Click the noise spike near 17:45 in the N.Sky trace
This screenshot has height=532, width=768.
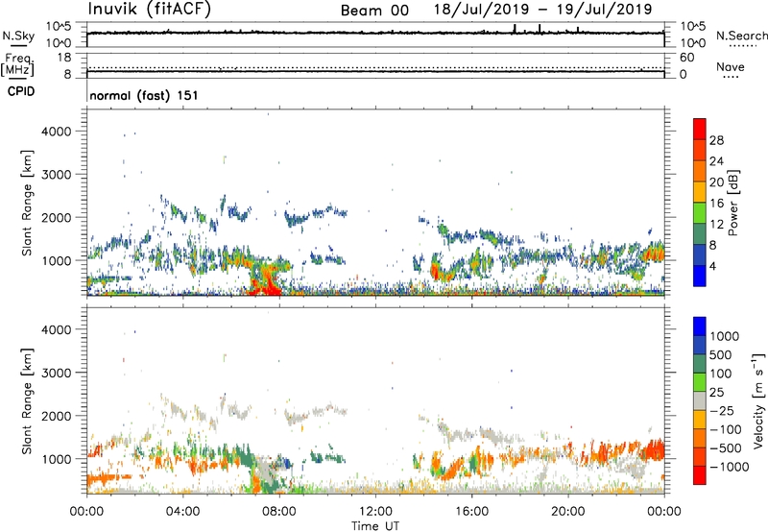pyautogui.click(x=515, y=29)
